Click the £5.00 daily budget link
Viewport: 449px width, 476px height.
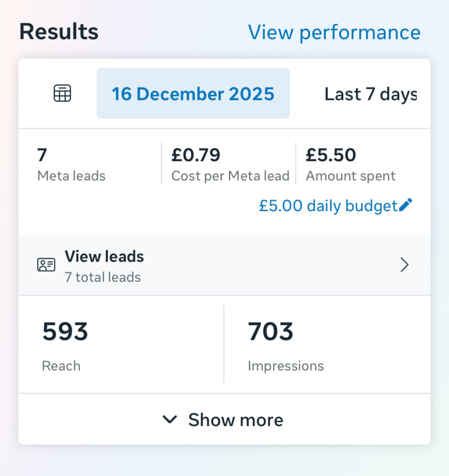(x=328, y=205)
